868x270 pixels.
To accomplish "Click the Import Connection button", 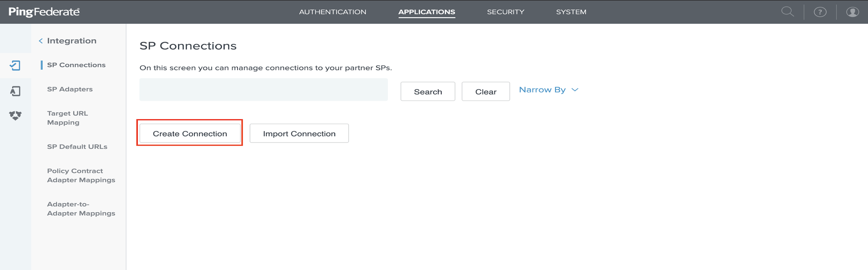I will pos(299,133).
